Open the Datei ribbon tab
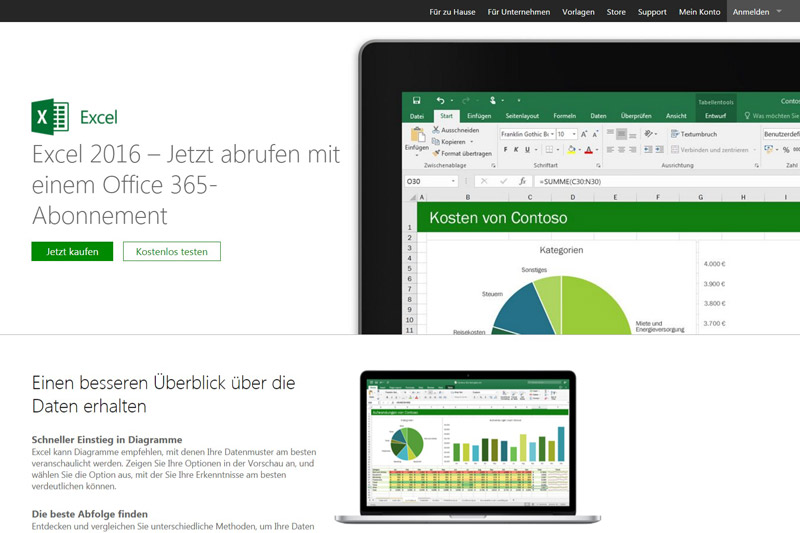The width and height of the screenshot is (800, 533). tap(417, 116)
